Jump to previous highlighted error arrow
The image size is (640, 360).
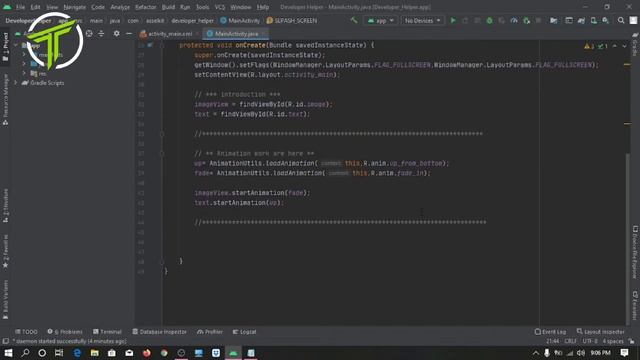point(615,46)
